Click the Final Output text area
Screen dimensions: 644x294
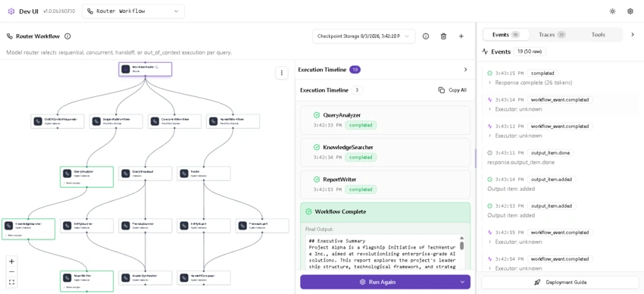click(383, 252)
